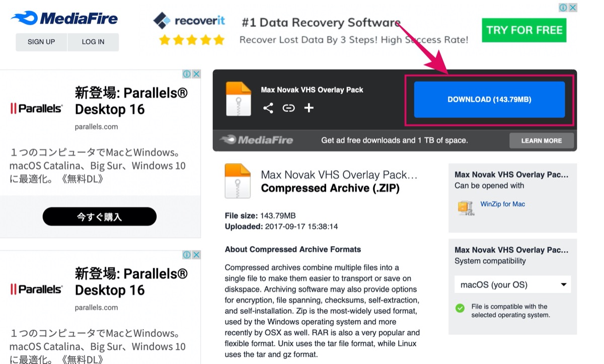Click 'Get ad free downloads and 1 TB of space.'
Viewport: 604px width, 364px height.
[395, 140]
